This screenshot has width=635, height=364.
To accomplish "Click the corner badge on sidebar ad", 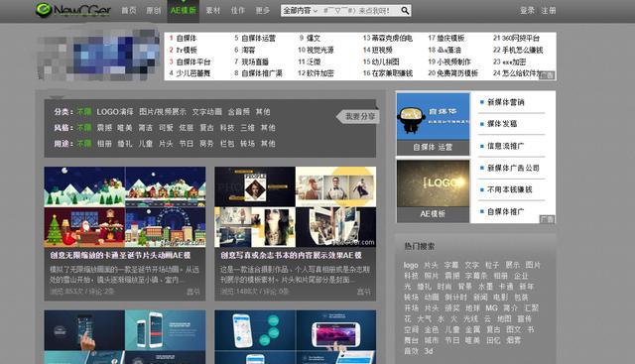I will tap(547, 219).
